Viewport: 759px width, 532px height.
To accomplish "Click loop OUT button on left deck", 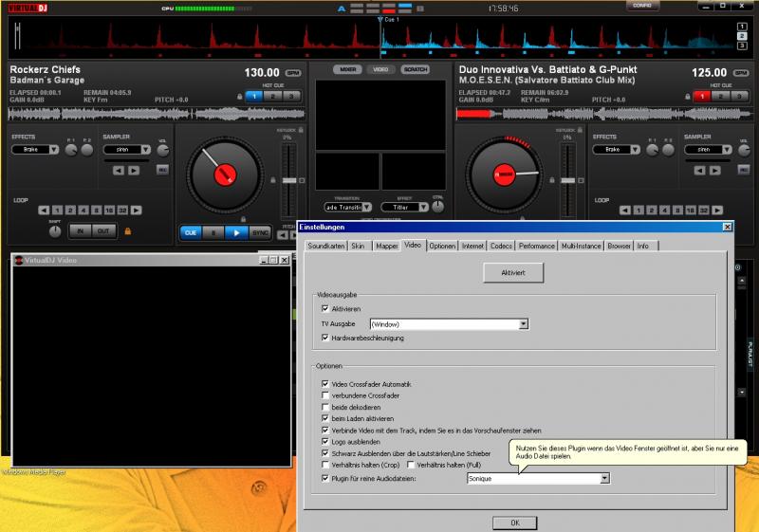I will pyautogui.click(x=103, y=231).
